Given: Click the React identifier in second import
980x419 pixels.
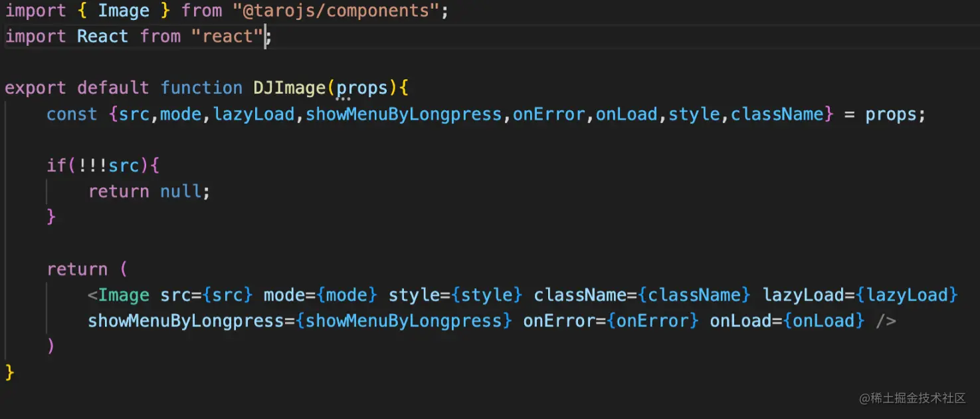Looking at the screenshot, I should [x=102, y=36].
